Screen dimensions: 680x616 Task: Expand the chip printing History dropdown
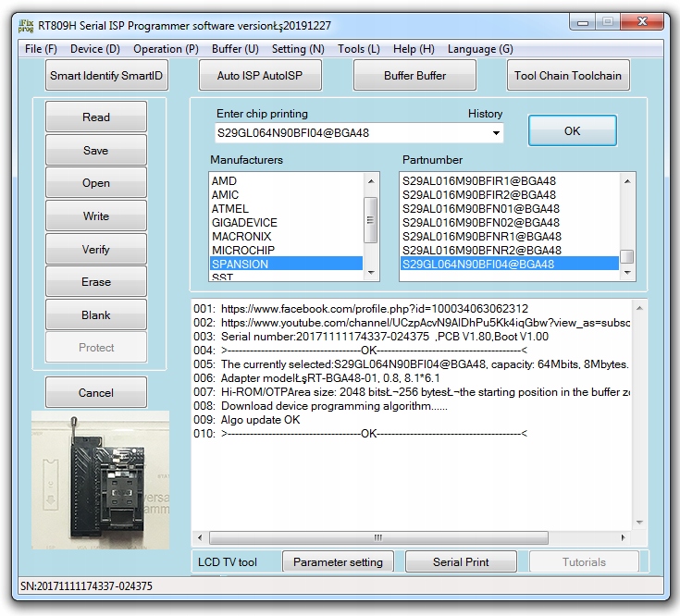tap(496, 133)
